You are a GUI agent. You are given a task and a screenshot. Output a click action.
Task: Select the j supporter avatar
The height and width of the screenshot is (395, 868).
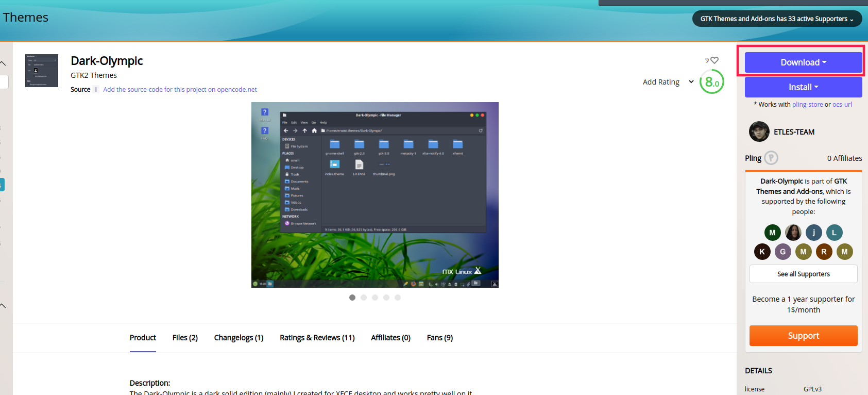coord(814,233)
